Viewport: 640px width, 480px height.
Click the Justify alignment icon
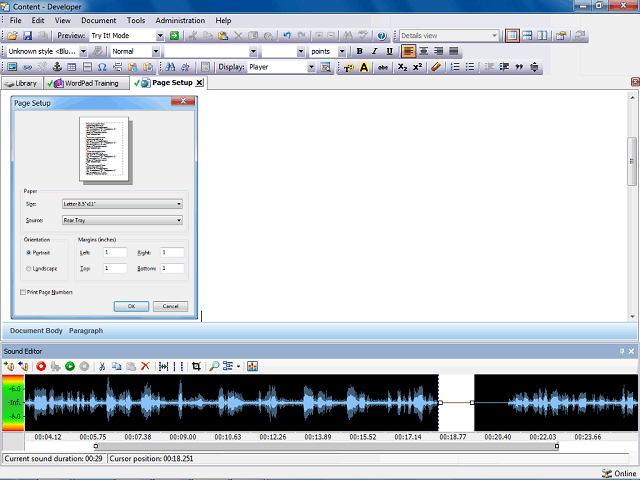coord(453,51)
